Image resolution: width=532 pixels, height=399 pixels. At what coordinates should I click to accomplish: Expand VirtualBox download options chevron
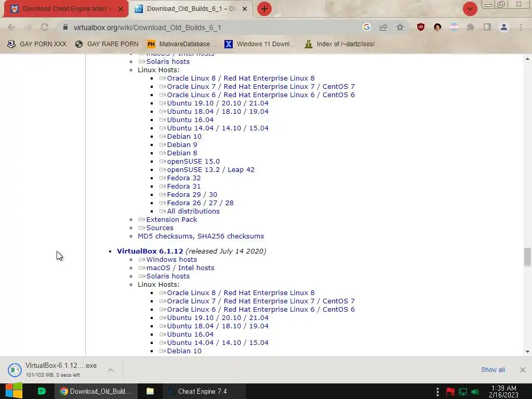(x=111, y=370)
